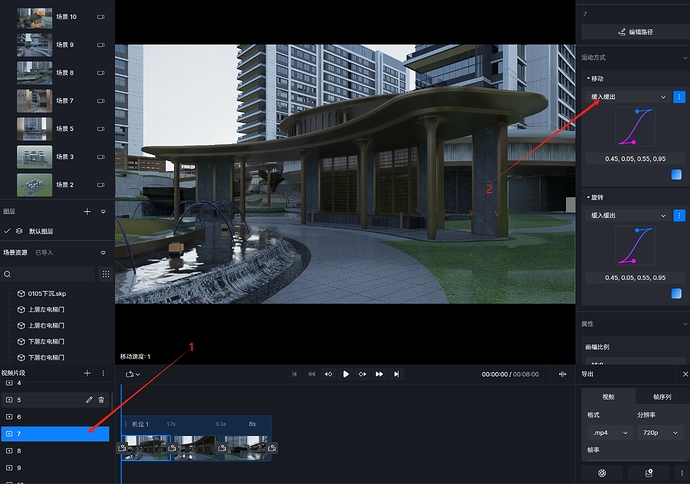Click the rewind button
Viewport: 690px width, 484px height.
pos(312,374)
